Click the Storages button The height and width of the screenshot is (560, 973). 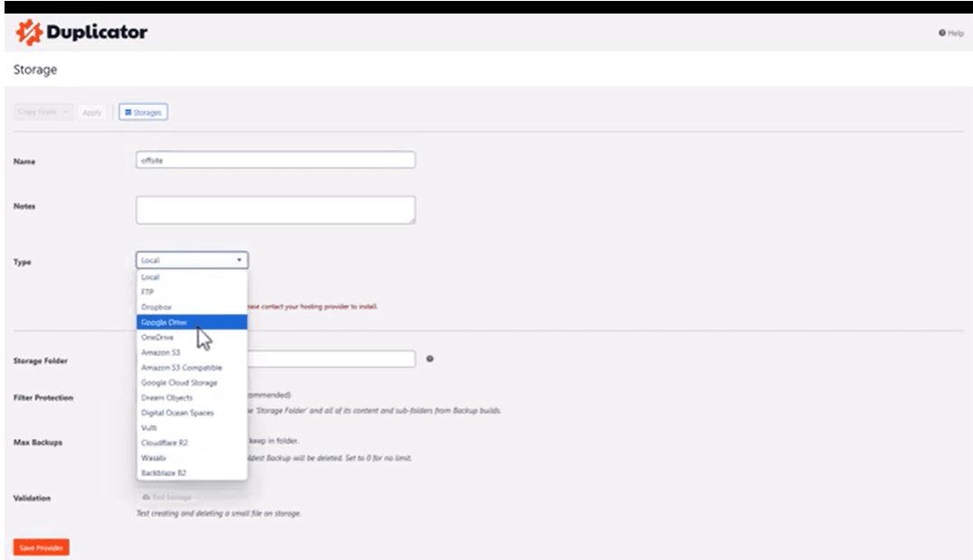point(143,112)
